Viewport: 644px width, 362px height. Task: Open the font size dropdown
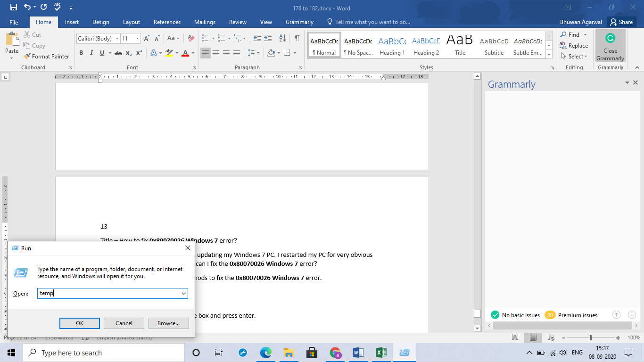(137, 39)
